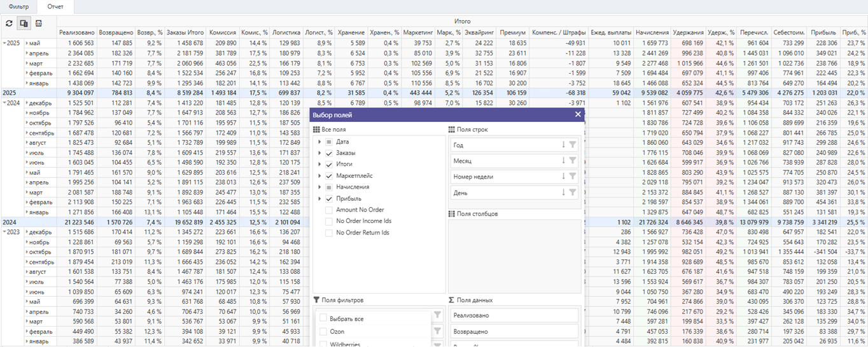Expand the декабрь row under 2024
This screenshot has width=868, height=347.
[27, 103]
